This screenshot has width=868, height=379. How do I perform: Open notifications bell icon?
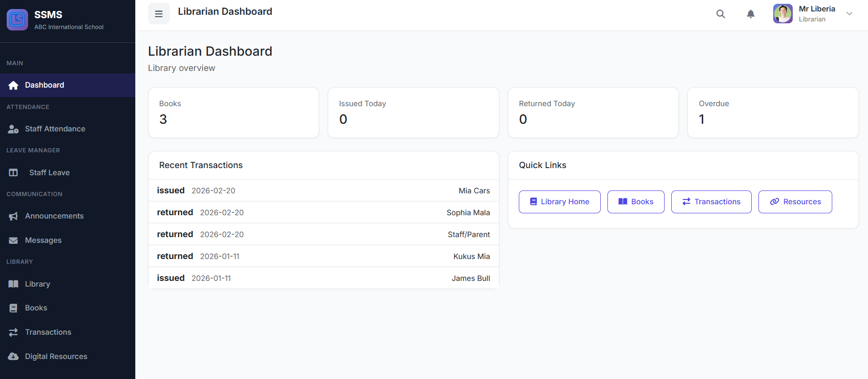pos(750,14)
